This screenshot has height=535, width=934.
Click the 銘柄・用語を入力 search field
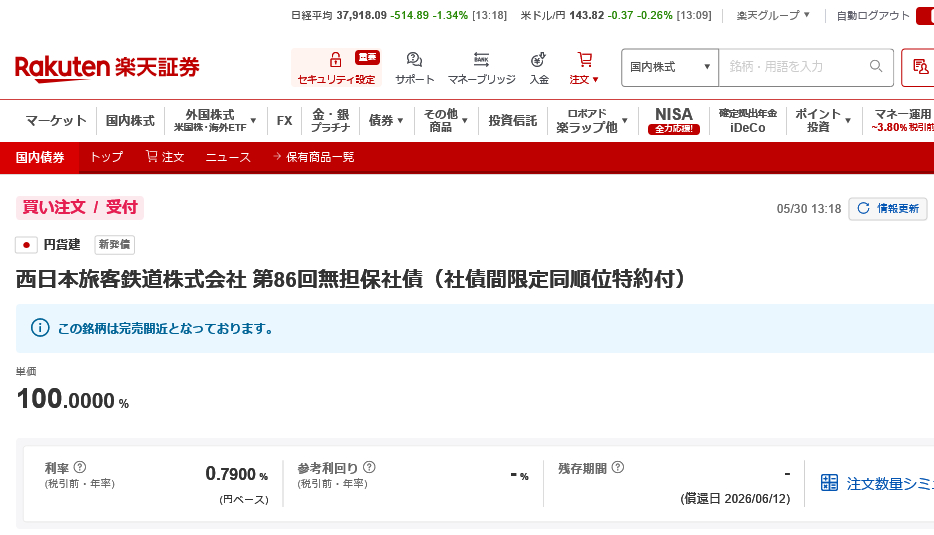pos(806,67)
